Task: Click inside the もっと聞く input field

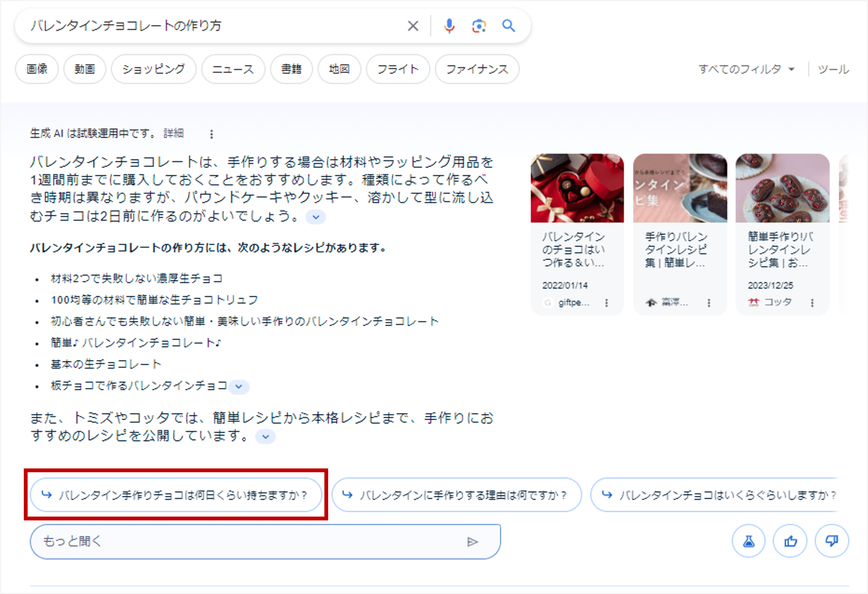Action: coord(204,541)
